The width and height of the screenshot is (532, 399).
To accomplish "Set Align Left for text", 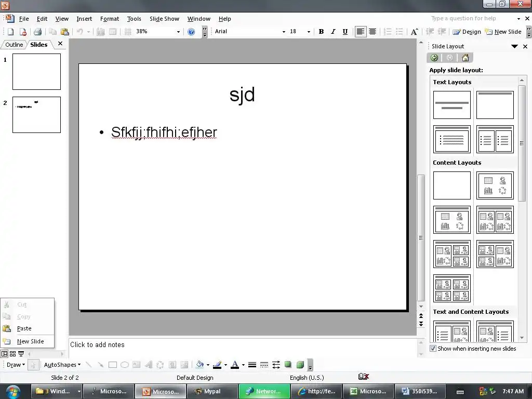I will [x=361, y=32].
